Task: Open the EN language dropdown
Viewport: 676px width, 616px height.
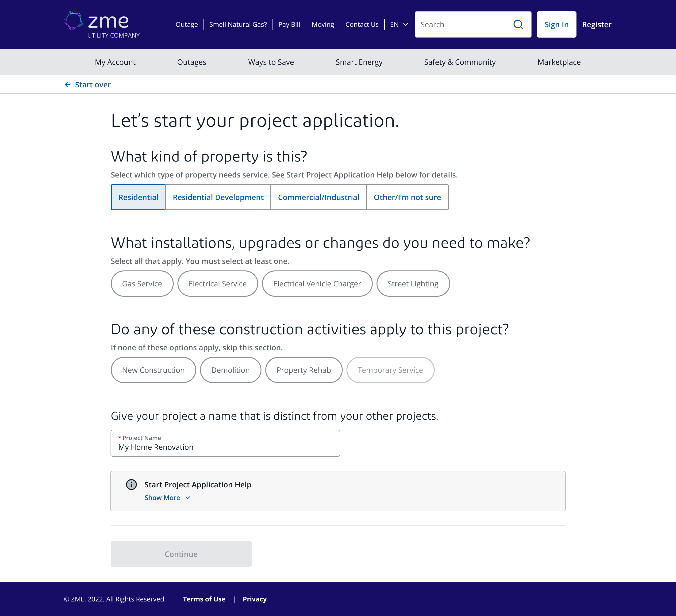Action: [x=399, y=24]
